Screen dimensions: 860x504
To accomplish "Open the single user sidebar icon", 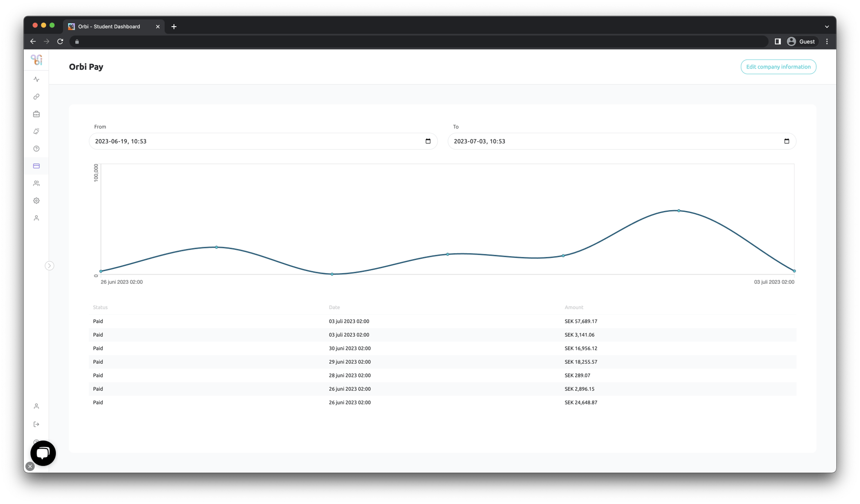I will click(x=37, y=218).
